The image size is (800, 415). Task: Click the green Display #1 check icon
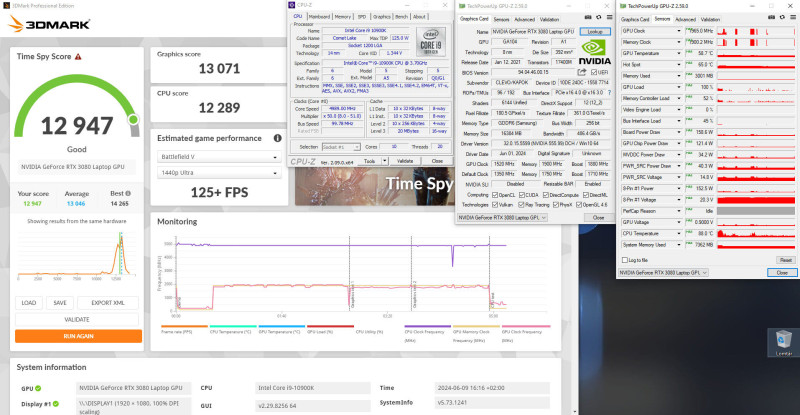pos(56,404)
